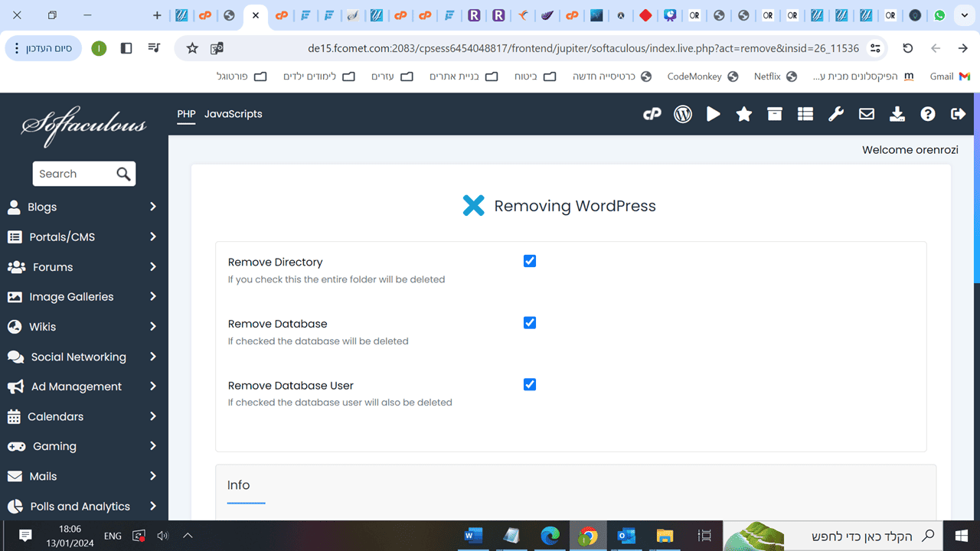Open the notification center icon

pos(24,536)
